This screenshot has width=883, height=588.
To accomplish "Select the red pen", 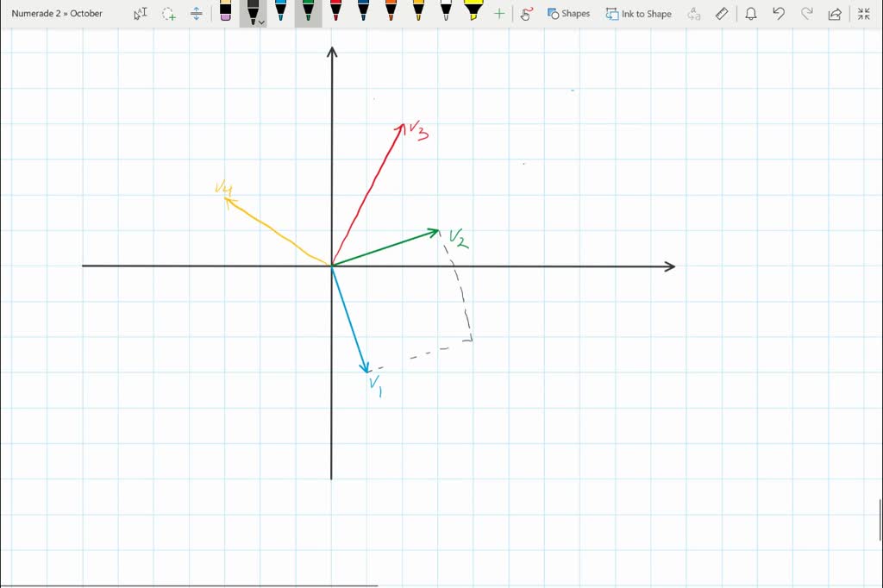I will [x=336, y=13].
